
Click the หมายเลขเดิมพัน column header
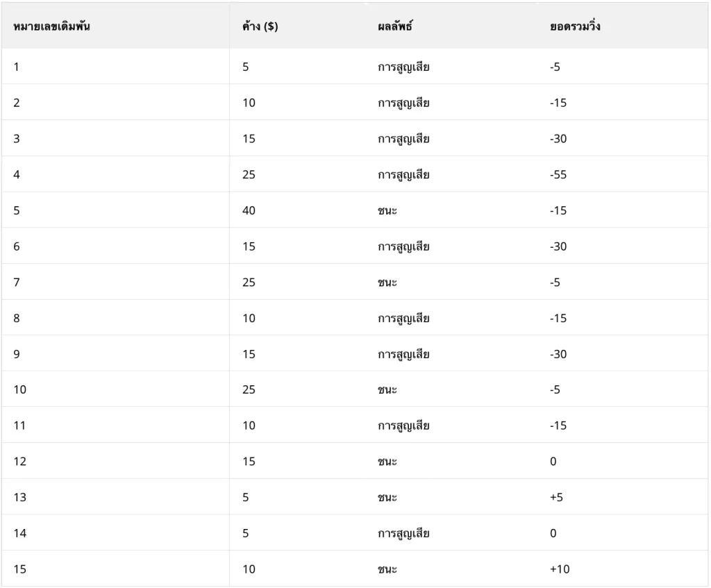point(52,27)
